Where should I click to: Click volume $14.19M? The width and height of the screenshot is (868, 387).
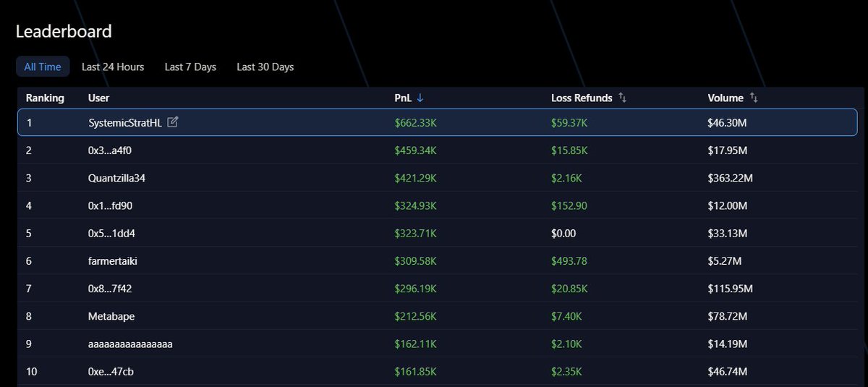click(x=727, y=344)
